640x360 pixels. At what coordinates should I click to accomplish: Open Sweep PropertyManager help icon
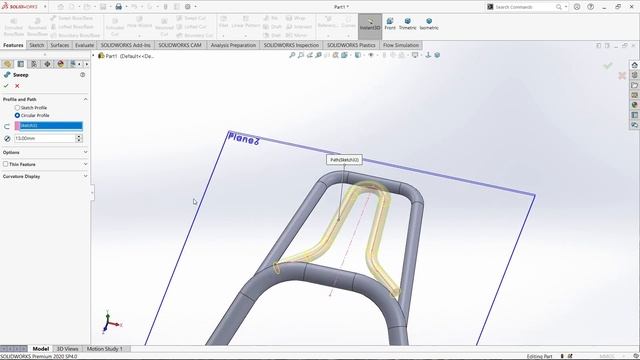(82, 75)
